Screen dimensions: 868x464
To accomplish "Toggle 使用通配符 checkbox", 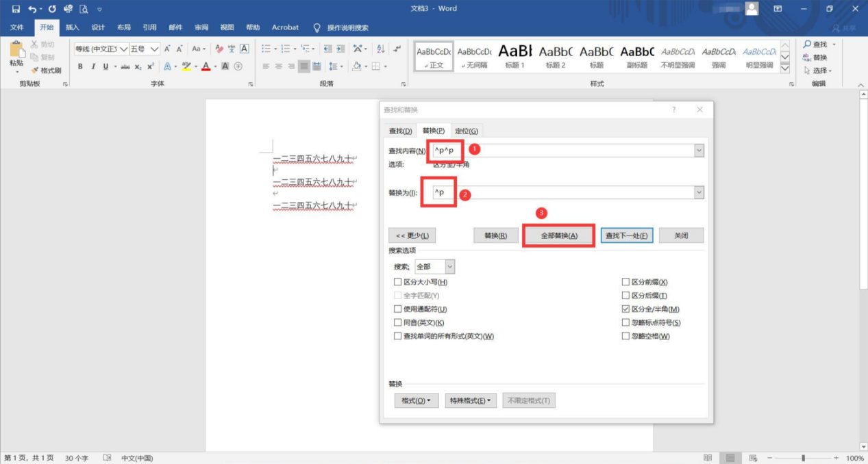I will point(398,309).
